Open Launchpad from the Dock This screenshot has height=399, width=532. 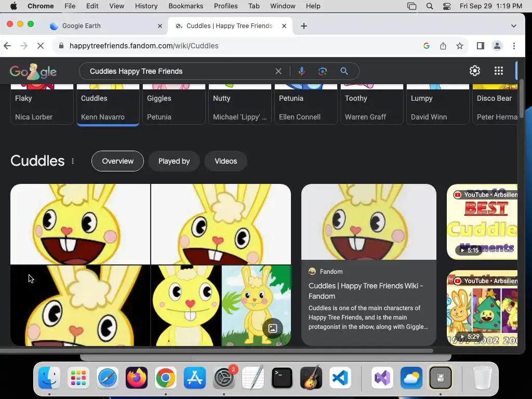78,378
